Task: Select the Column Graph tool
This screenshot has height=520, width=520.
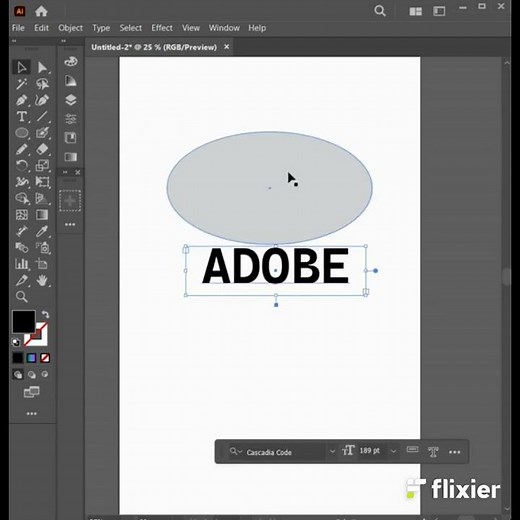Action: 22,264
